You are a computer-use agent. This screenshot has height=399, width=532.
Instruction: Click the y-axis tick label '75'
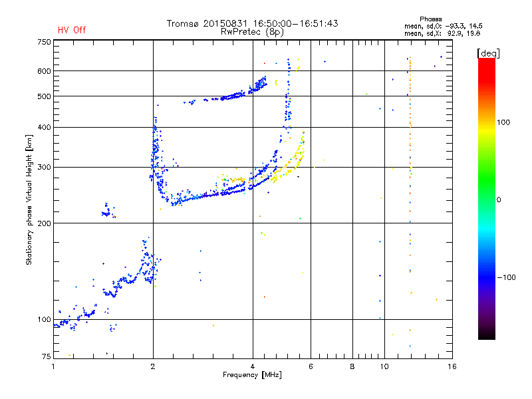47,356
